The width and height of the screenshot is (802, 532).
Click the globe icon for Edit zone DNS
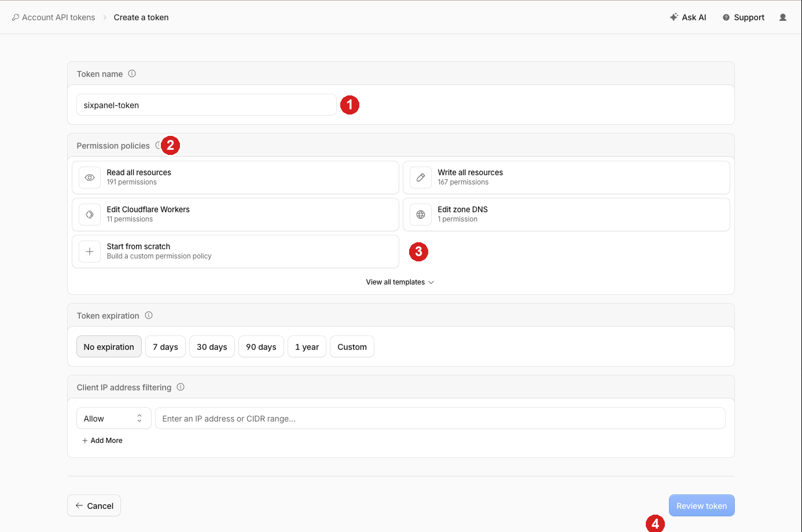421,215
